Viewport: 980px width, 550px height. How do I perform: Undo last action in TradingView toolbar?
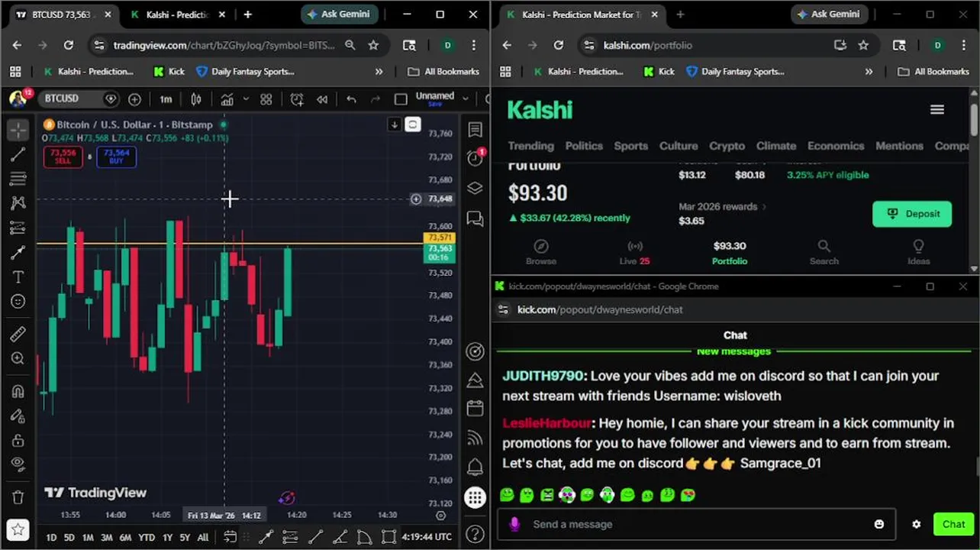(351, 99)
